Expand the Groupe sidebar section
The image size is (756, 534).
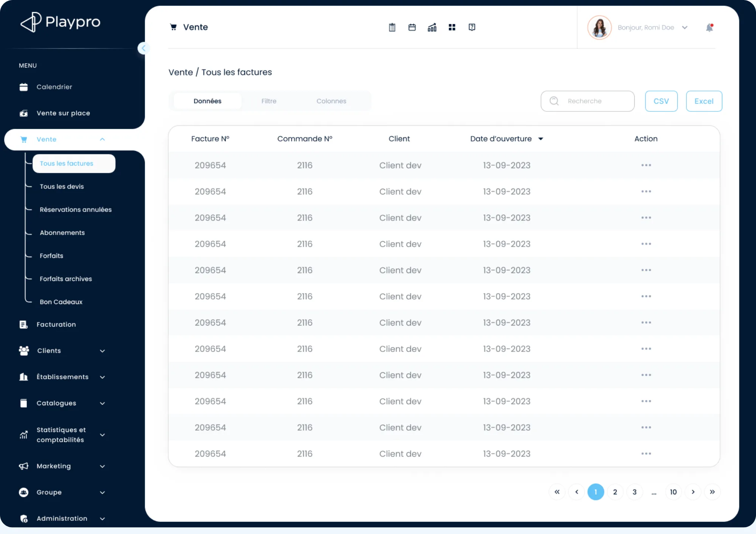pos(102,492)
